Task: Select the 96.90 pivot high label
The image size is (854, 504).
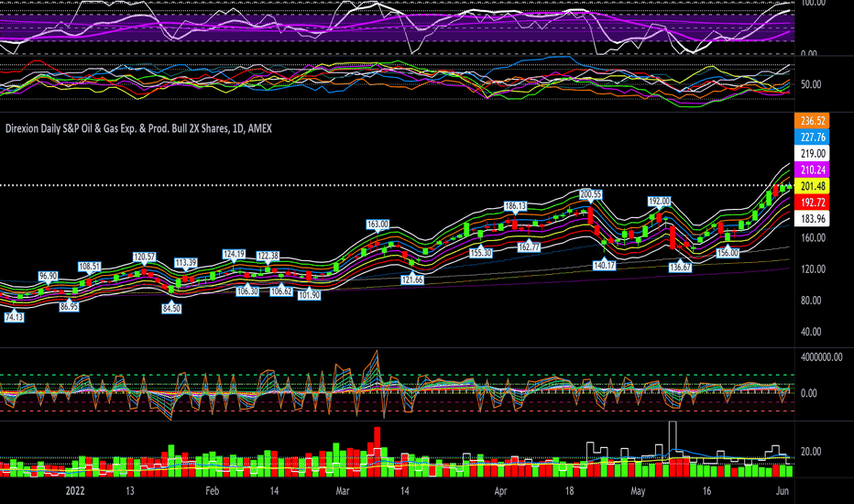Action: [x=48, y=276]
